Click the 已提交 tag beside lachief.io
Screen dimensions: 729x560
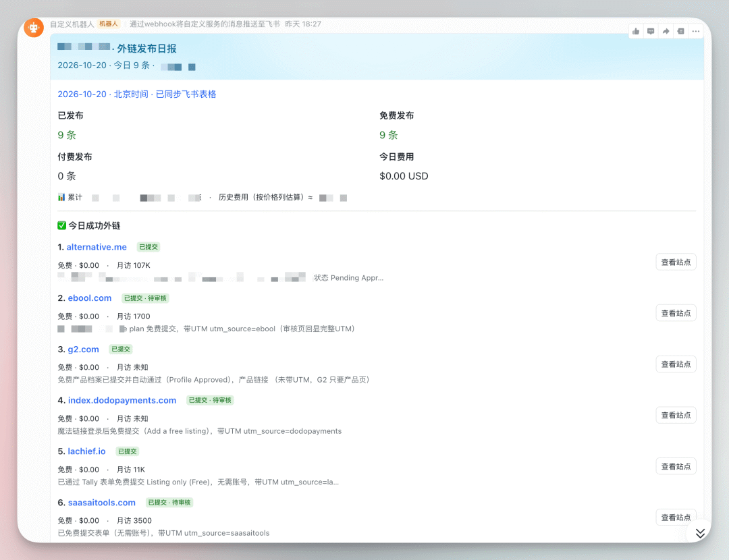[x=128, y=451]
